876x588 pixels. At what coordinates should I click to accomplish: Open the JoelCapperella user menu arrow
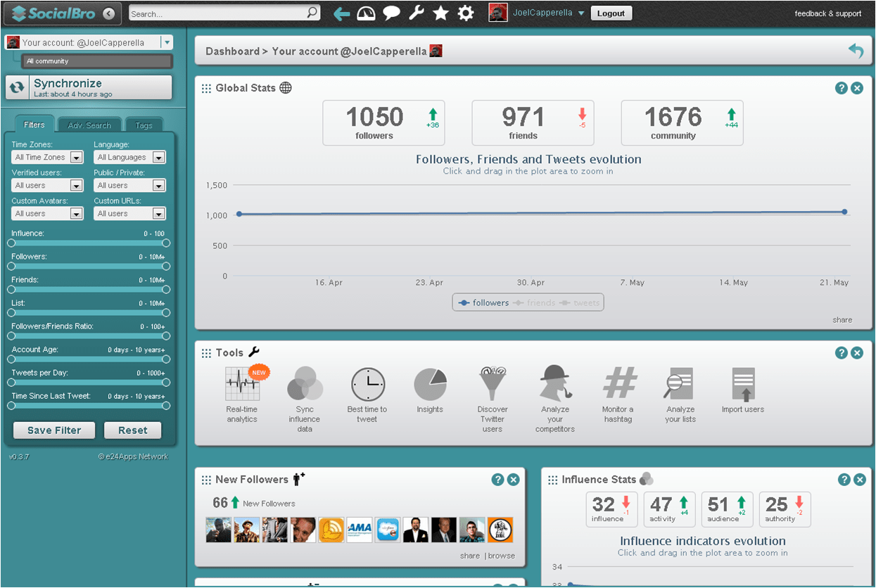point(580,13)
